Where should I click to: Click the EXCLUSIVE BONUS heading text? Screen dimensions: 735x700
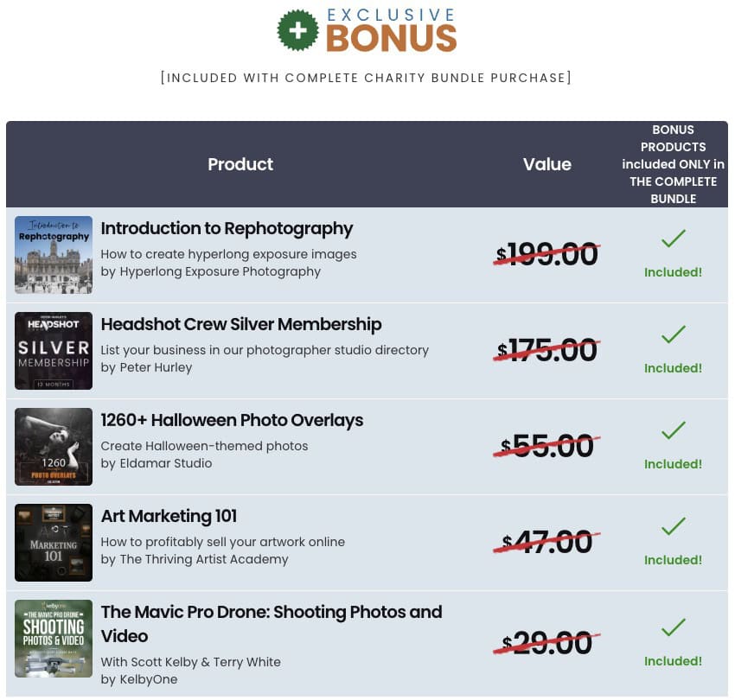click(390, 30)
